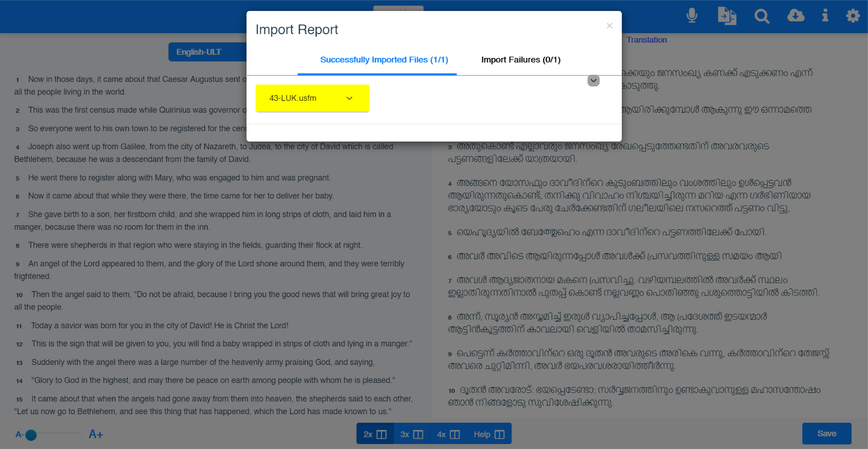Screen dimensions: 868x449
Task: Open settings with the gear icon
Action: click(x=853, y=16)
